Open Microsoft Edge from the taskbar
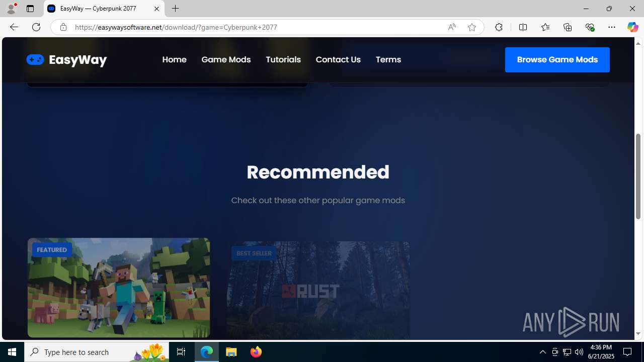Image resolution: width=644 pixels, height=362 pixels. click(207, 352)
